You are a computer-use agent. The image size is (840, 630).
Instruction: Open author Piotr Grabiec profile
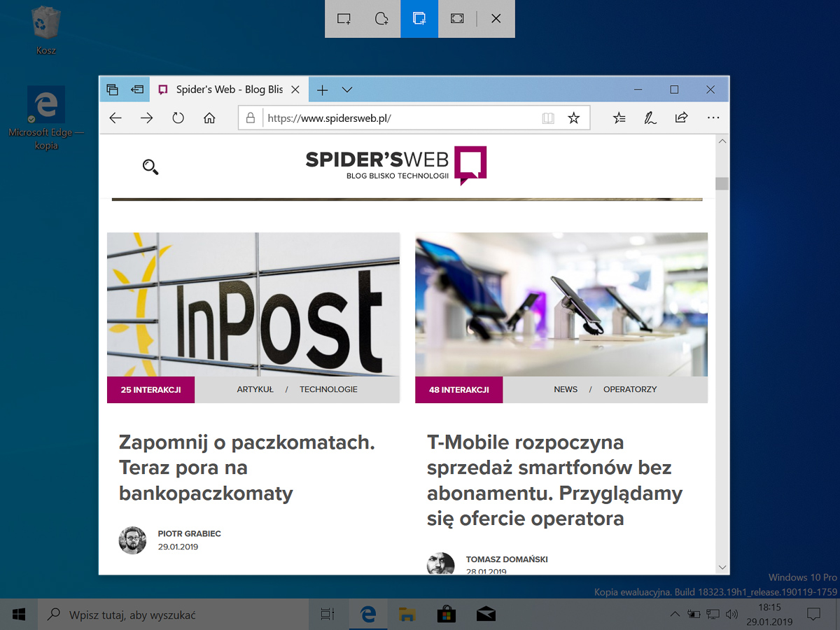[x=189, y=533]
